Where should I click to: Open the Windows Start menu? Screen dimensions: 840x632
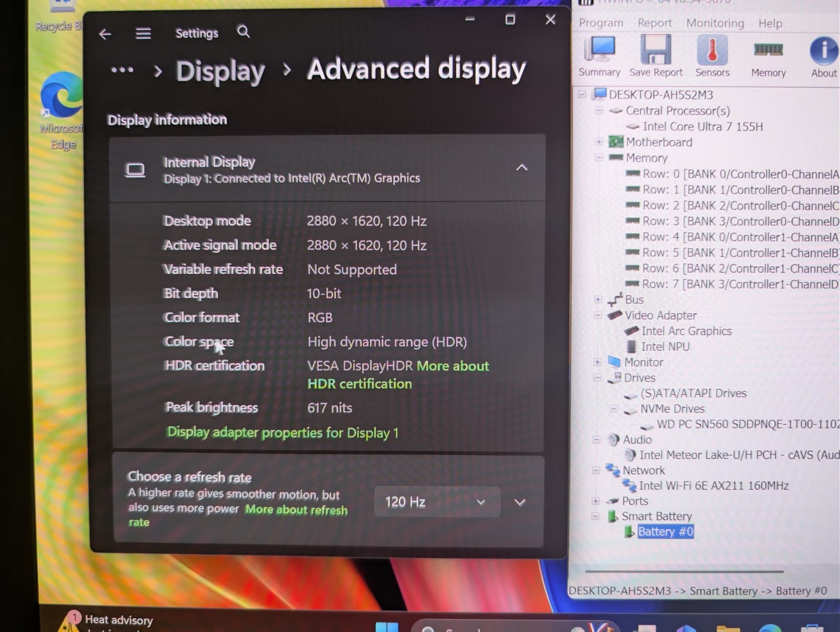click(387, 627)
